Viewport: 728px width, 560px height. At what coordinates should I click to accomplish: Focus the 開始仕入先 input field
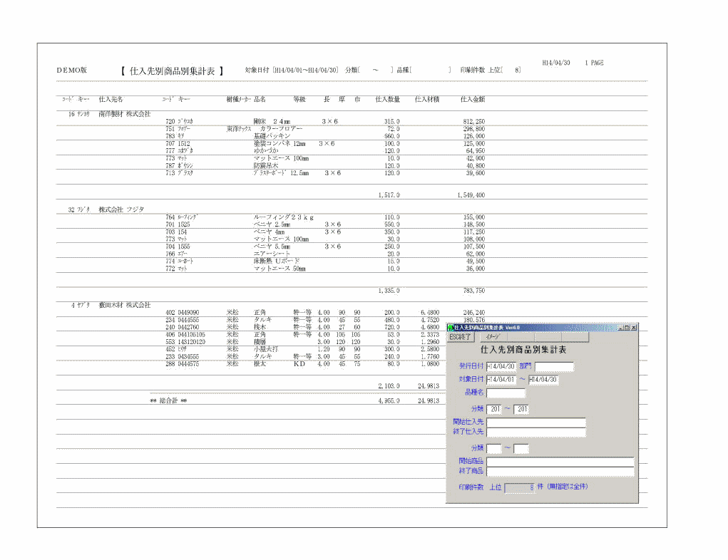point(535,422)
